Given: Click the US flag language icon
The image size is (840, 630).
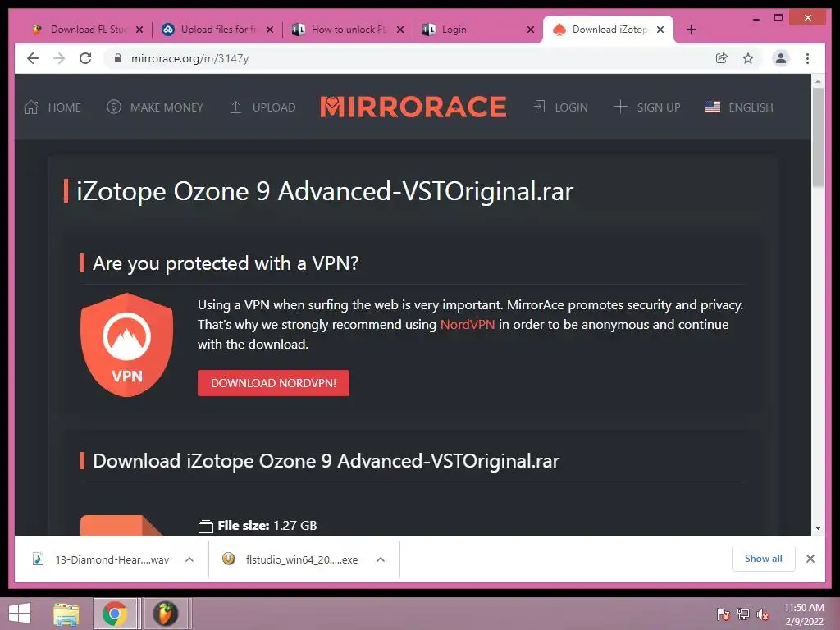Looking at the screenshot, I should [x=713, y=107].
